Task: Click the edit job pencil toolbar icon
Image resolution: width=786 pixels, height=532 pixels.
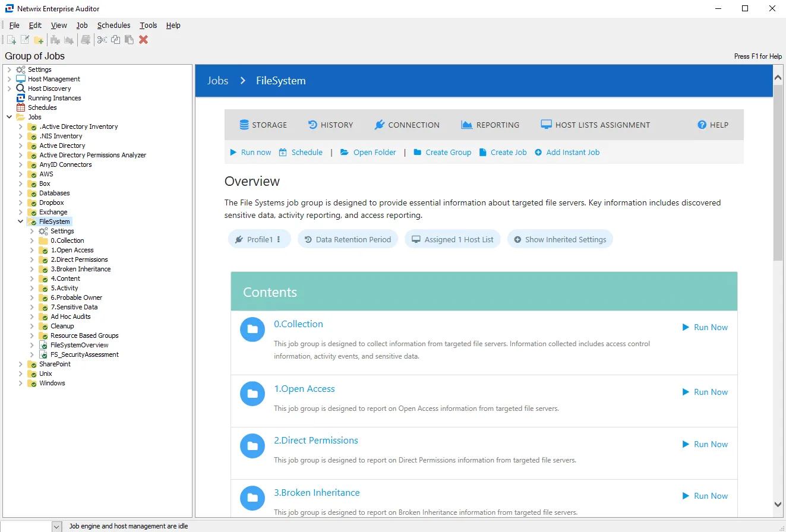Action: tap(25, 40)
